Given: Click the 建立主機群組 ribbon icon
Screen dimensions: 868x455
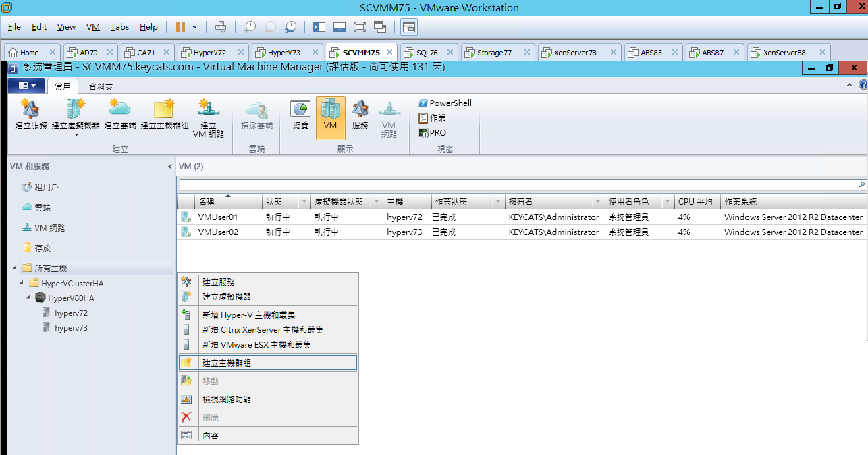Looking at the screenshot, I should click(164, 115).
